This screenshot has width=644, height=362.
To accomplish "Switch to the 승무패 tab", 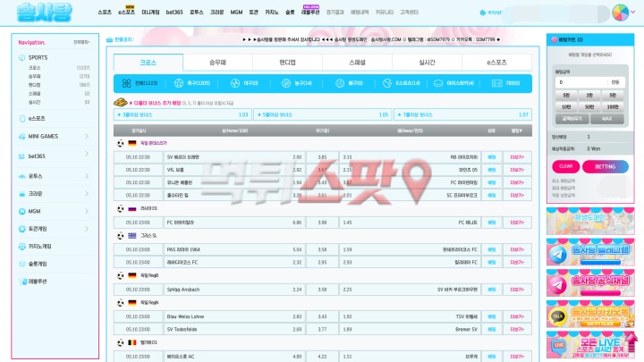I will click(217, 63).
